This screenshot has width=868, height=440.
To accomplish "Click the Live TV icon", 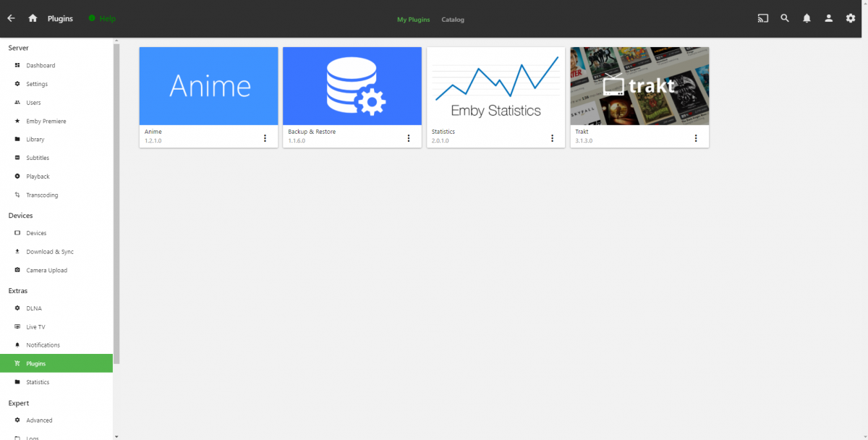I will (x=17, y=327).
